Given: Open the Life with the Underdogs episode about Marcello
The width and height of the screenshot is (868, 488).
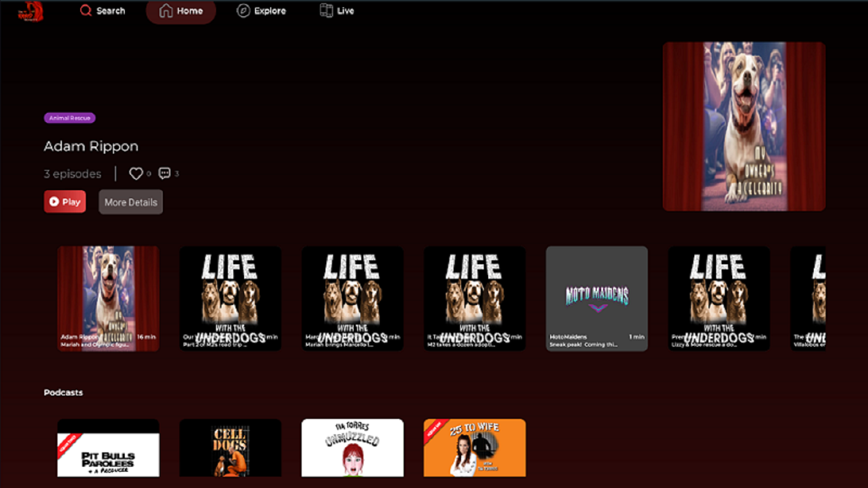Looking at the screenshot, I should pos(352,298).
